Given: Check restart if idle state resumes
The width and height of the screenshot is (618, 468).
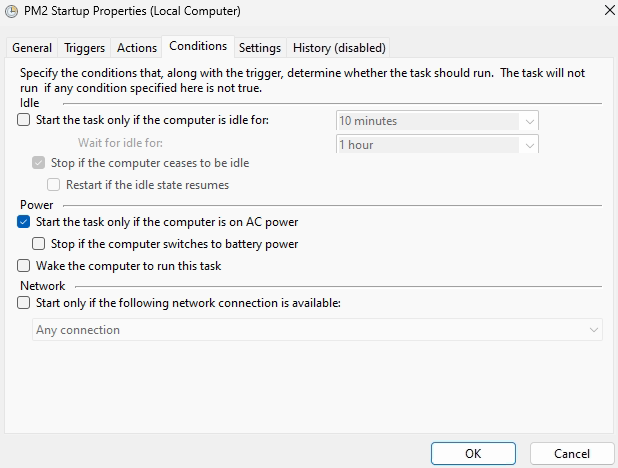Looking at the screenshot, I should [54, 185].
